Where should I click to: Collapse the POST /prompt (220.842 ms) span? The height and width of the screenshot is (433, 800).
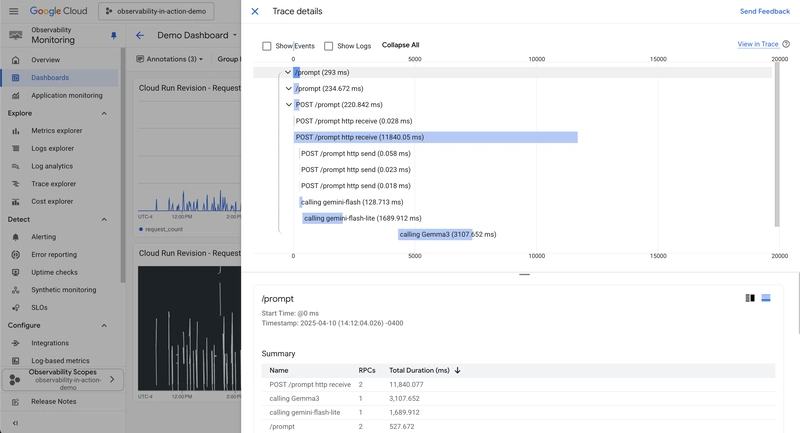click(x=289, y=104)
